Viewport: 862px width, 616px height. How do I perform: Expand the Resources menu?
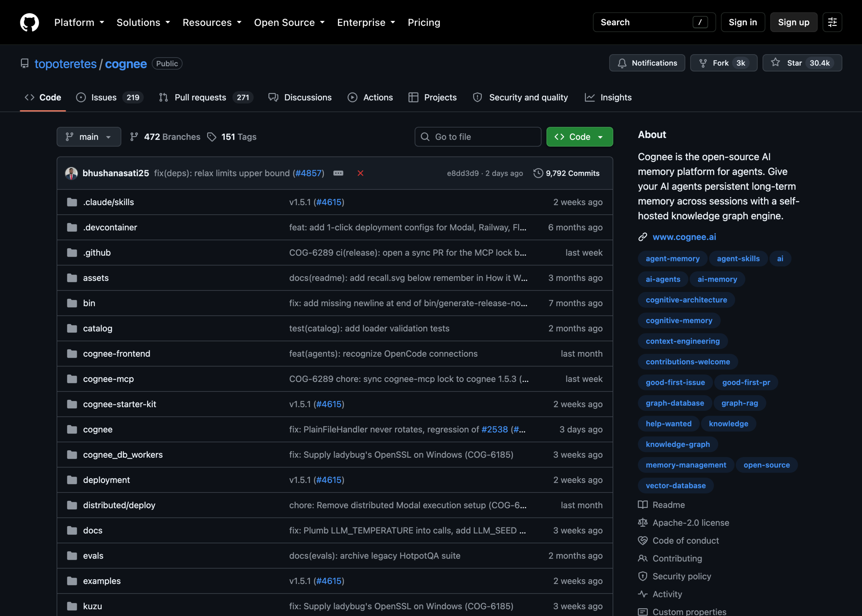click(212, 22)
